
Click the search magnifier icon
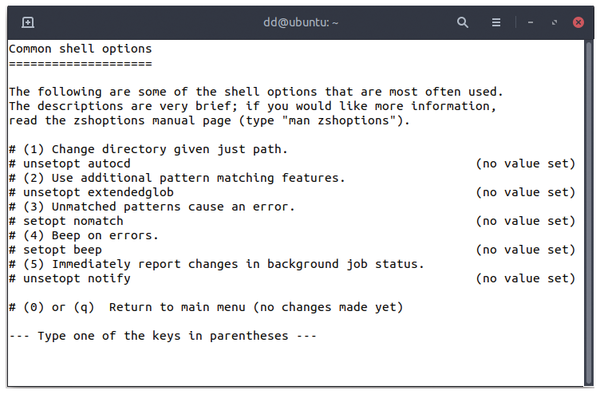pos(463,23)
